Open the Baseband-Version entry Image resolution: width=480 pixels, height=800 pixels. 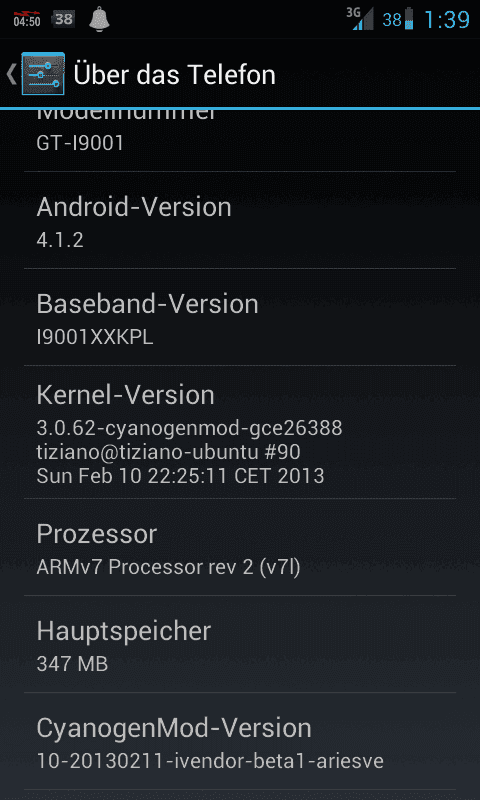click(240, 317)
